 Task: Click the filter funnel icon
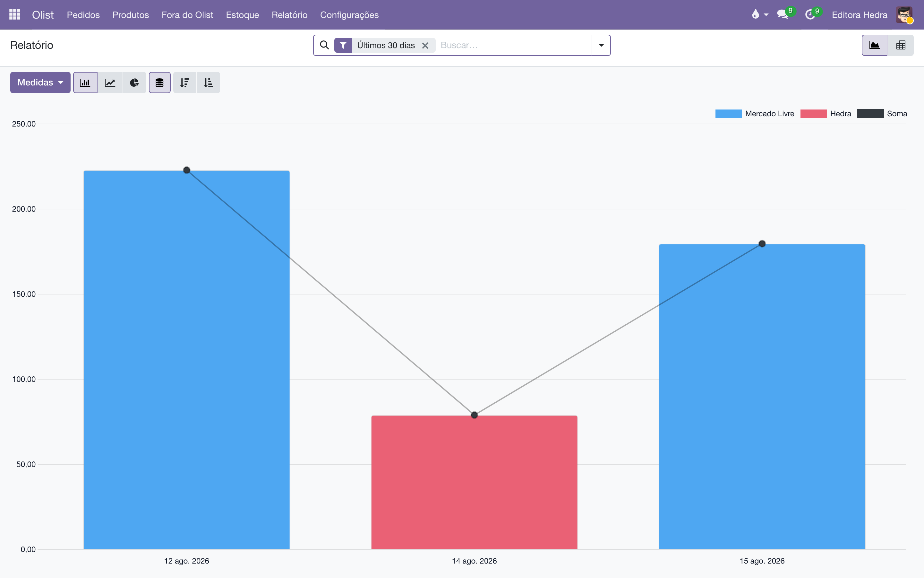coord(343,45)
